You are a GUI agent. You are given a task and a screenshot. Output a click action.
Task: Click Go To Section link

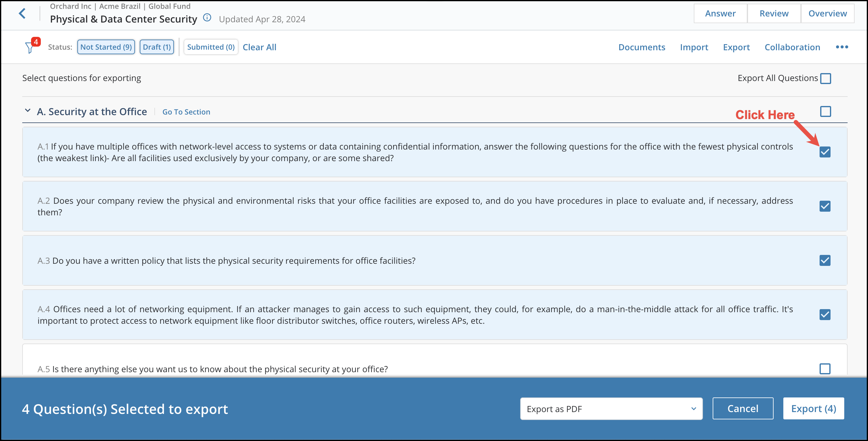[186, 111]
